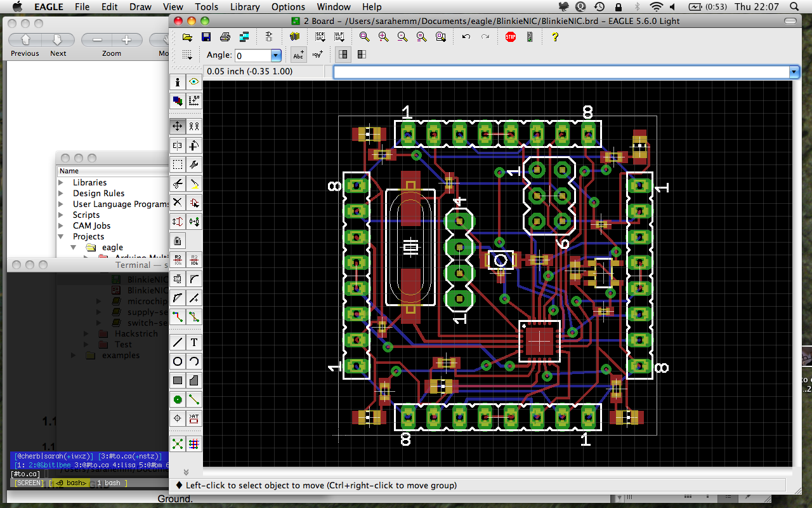Click the red STOP icon
Image resolution: width=812 pixels, height=508 pixels.
511,37
